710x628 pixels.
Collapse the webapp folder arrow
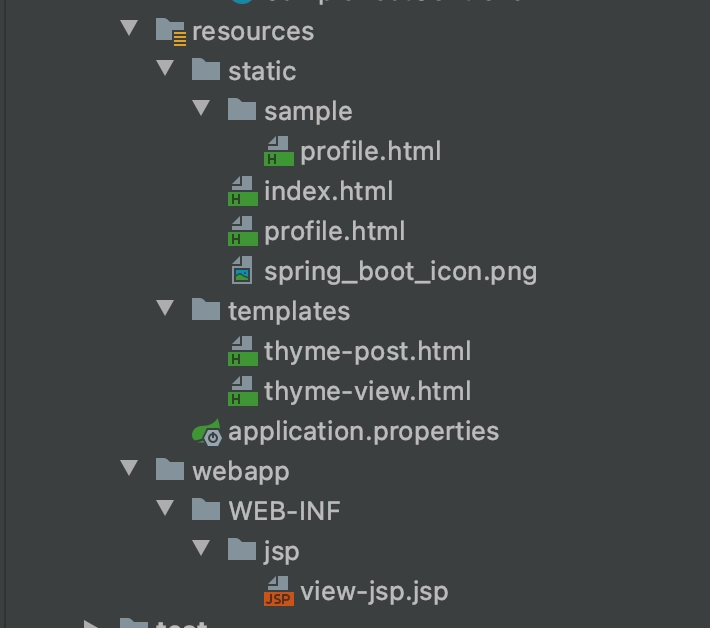click(129, 469)
